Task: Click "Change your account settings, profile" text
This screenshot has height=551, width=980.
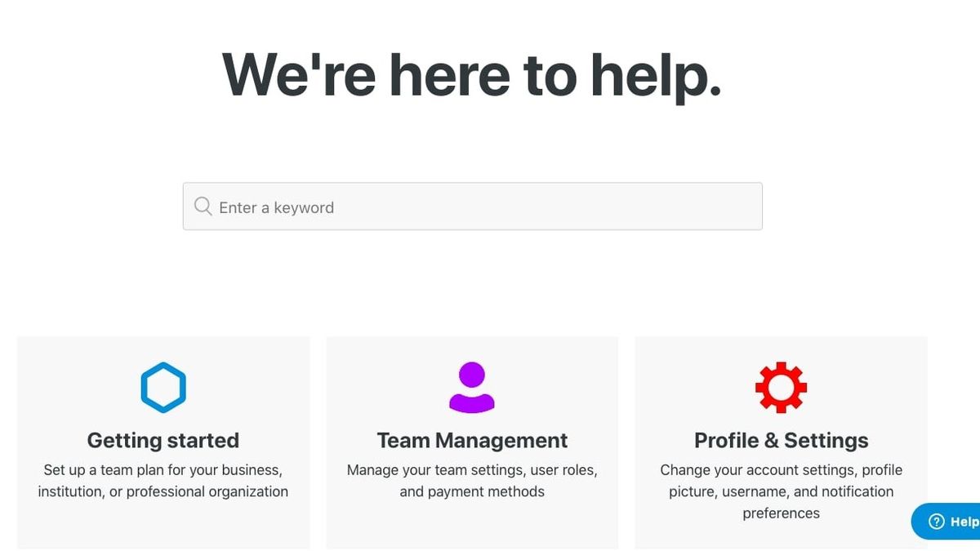Action: pyautogui.click(x=781, y=470)
